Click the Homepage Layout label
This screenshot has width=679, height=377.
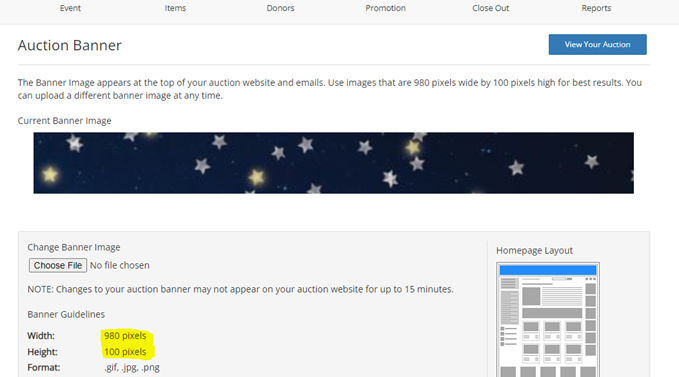534,251
